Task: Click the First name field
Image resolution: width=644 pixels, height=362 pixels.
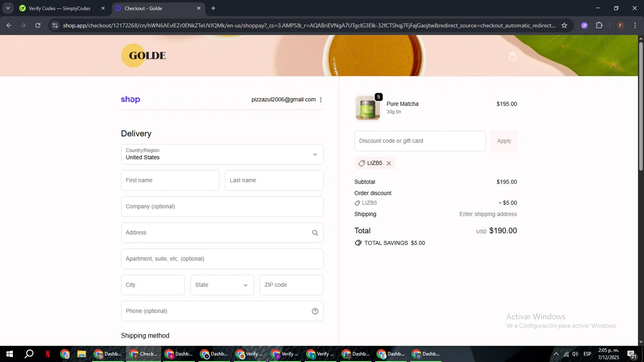Action: tap(170, 181)
